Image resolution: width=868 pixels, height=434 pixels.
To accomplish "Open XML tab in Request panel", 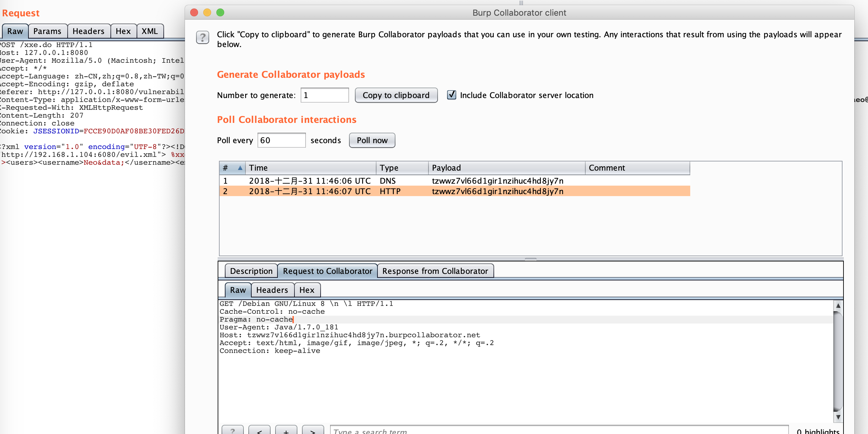I will [x=150, y=31].
